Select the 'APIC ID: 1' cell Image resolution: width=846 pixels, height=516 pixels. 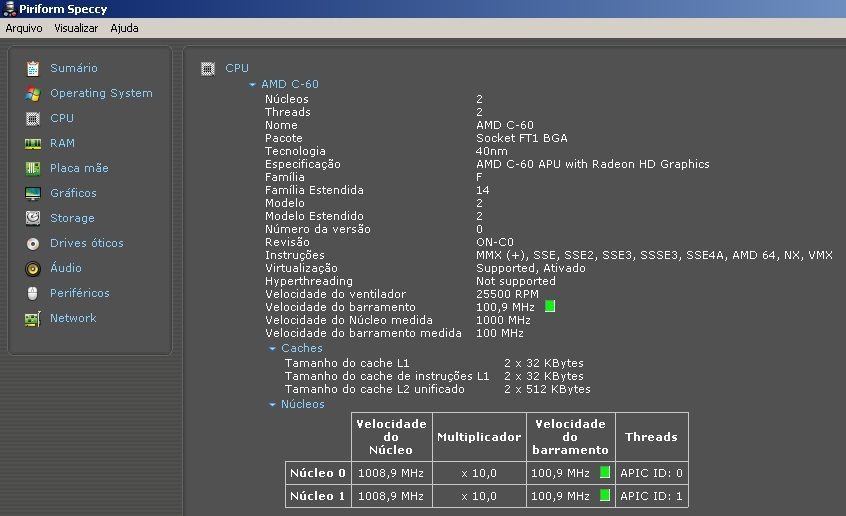pos(651,495)
